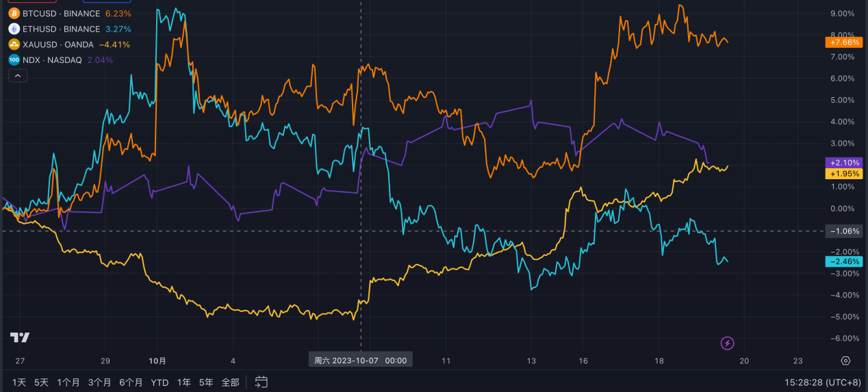The width and height of the screenshot is (868, 392).
Task: Click the ETHUSD Ethereum symbol icon
Action: [x=14, y=29]
